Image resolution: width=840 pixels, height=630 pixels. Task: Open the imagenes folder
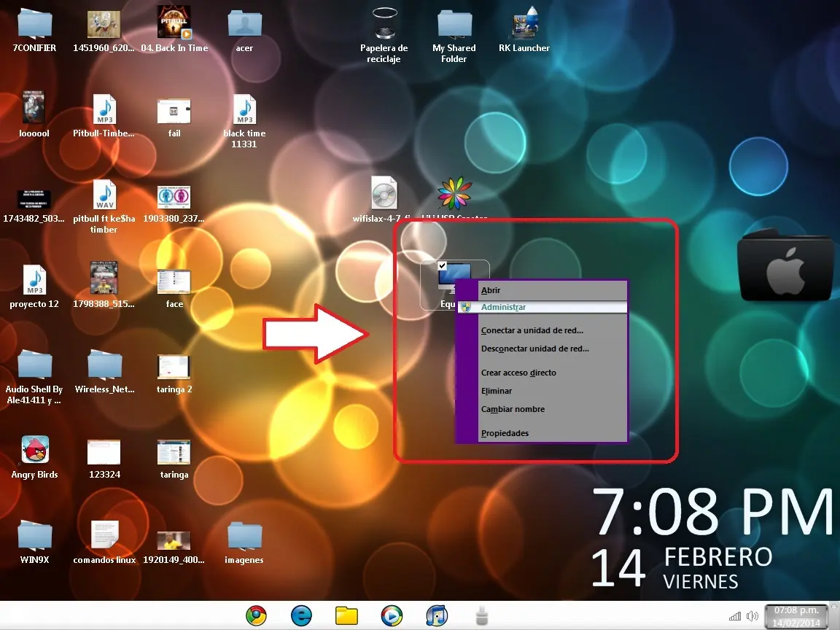click(x=244, y=535)
